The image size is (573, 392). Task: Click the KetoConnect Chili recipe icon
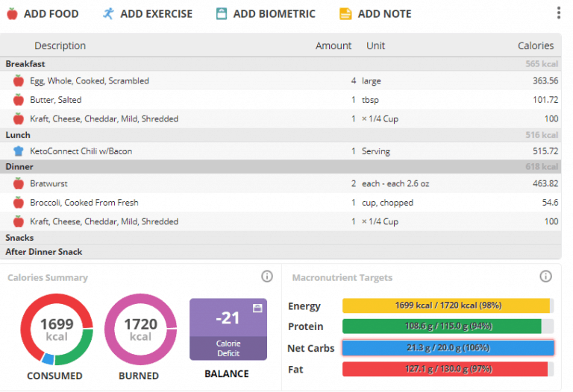click(x=19, y=151)
